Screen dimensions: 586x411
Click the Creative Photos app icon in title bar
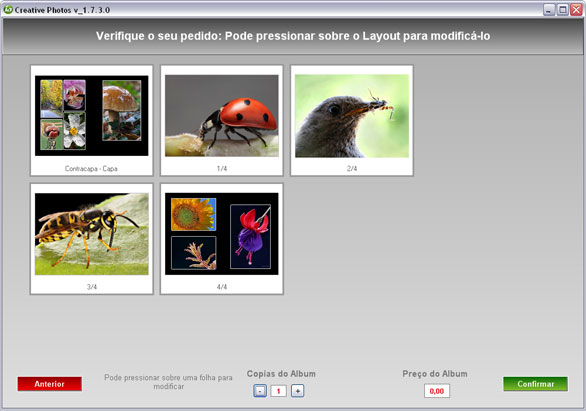8,10
